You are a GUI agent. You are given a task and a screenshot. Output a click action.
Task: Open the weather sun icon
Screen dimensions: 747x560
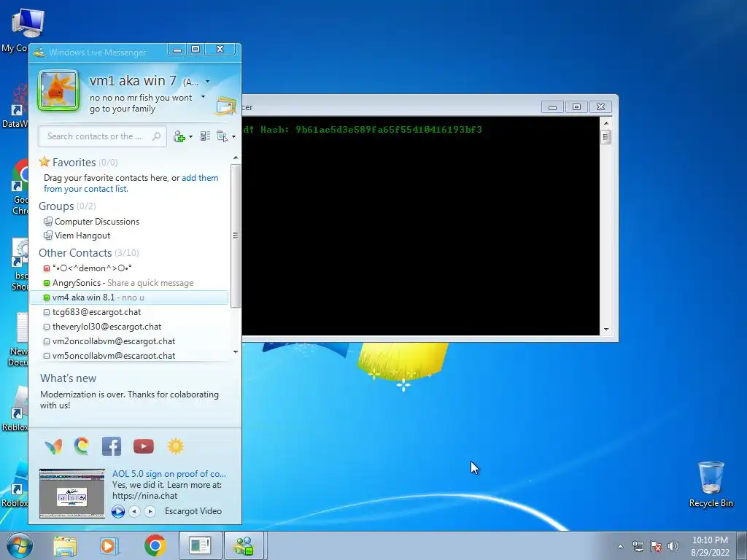175,446
